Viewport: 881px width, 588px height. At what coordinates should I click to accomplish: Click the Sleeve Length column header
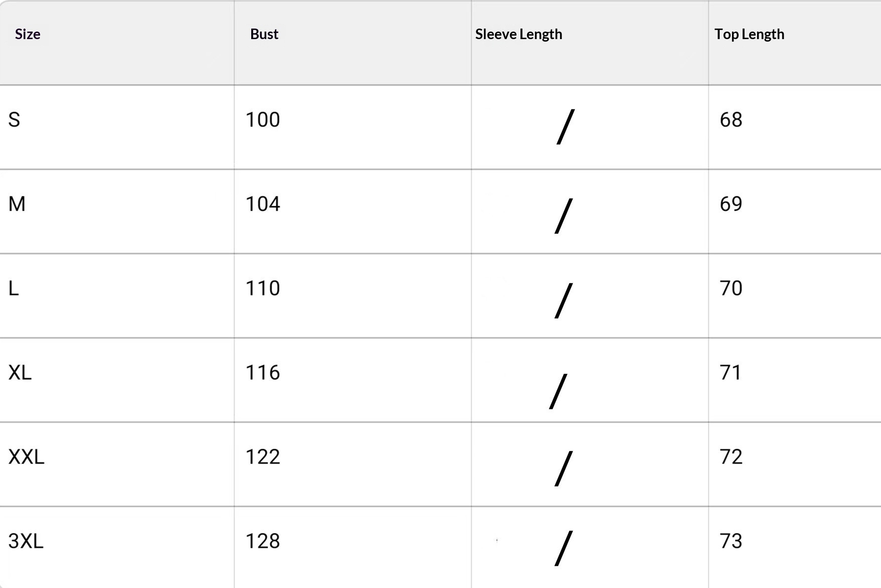pos(518,34)
